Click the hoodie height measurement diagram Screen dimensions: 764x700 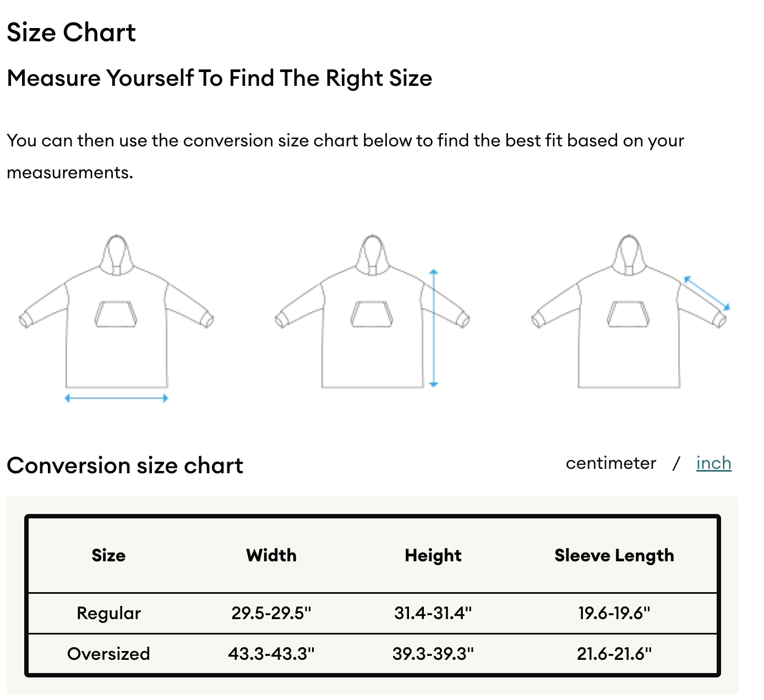tap(373, 311)
